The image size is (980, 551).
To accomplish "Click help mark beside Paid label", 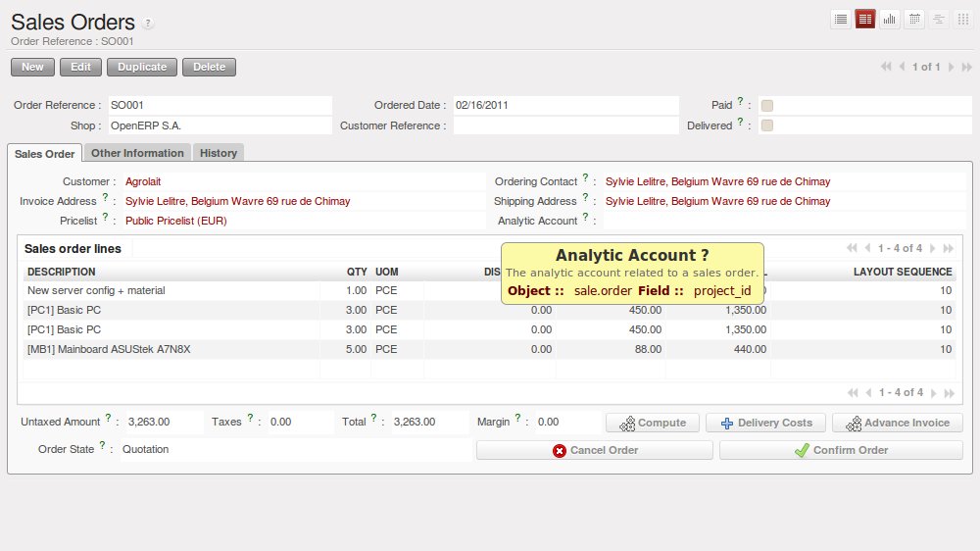I will pyautogui.click(x=740, y=101).
